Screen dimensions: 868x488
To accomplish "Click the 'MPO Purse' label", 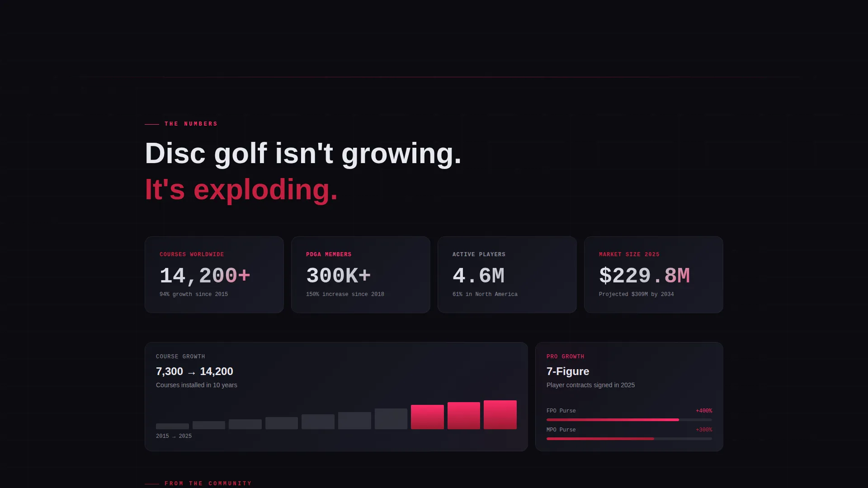I will coord(561,430).
